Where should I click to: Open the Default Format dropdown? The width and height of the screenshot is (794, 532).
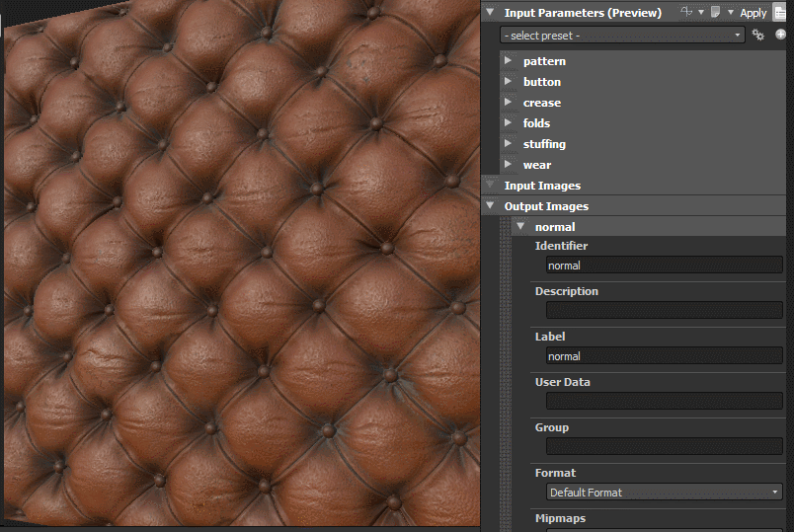click(x=665, y=492)
